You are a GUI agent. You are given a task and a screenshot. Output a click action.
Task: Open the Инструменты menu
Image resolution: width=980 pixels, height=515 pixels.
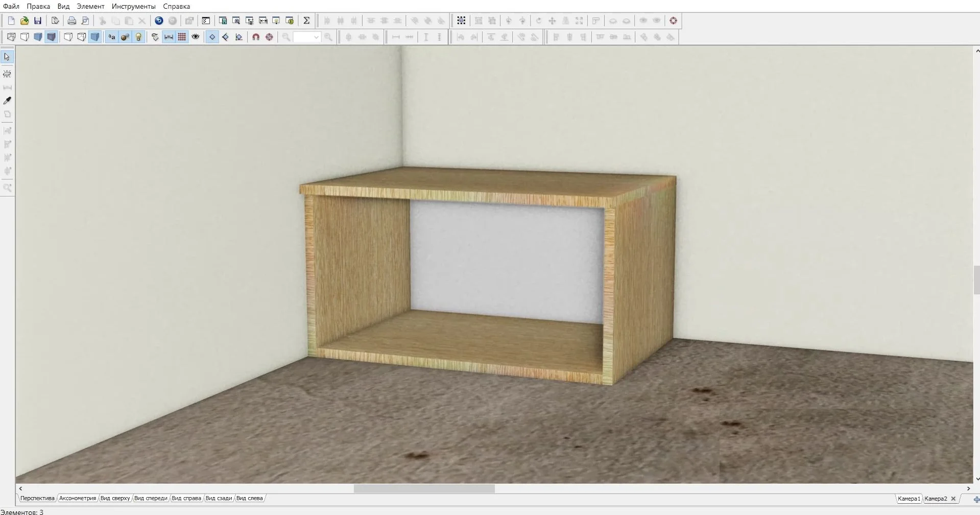pos(133,6)
